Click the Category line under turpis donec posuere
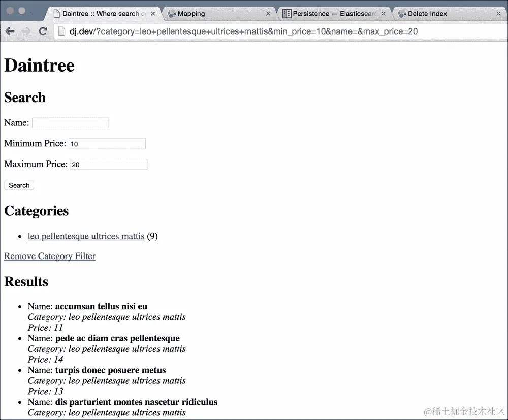 coord(107,381)
